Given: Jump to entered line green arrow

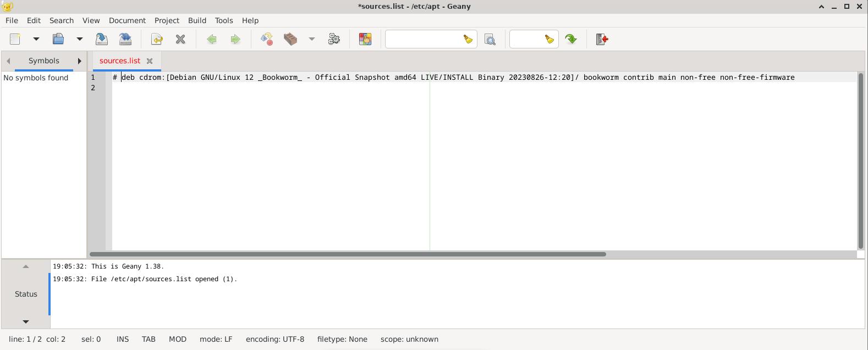Looking at the screenshot, I should tap(571, 39).
